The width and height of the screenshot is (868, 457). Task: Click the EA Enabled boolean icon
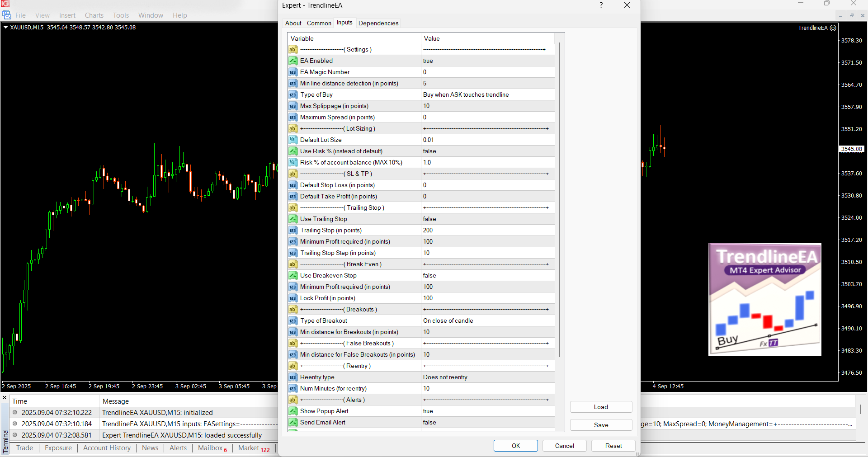(293, 61)
